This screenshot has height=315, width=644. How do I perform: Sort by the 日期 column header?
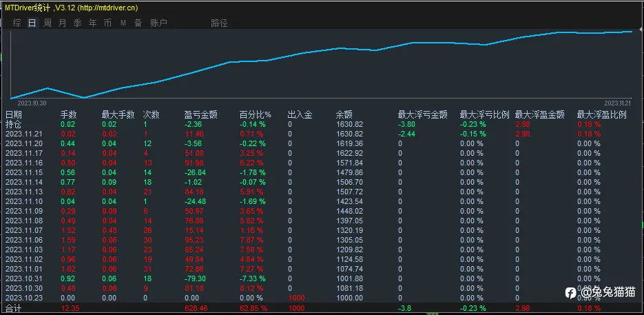coord(14,115)
